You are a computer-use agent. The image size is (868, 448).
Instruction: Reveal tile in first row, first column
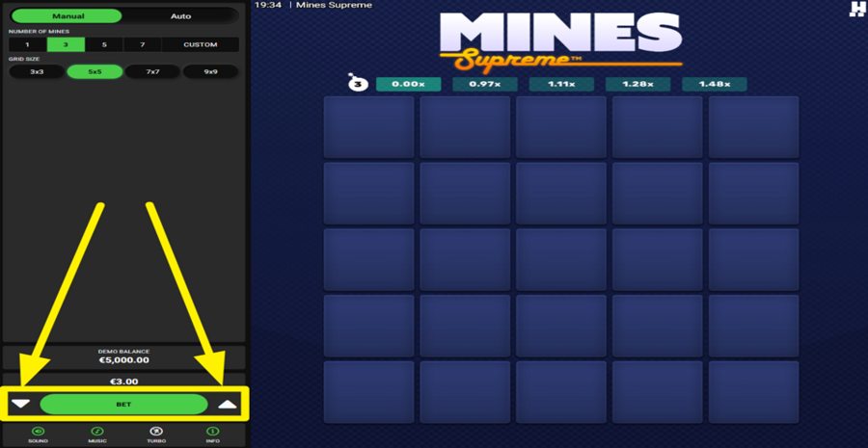coord(368,127)
